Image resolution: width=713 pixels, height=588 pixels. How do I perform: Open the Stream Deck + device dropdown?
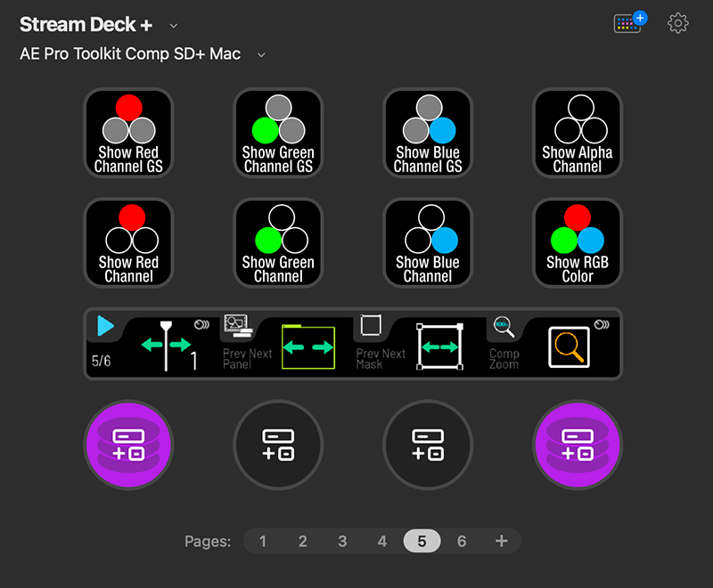pos(173,26)
